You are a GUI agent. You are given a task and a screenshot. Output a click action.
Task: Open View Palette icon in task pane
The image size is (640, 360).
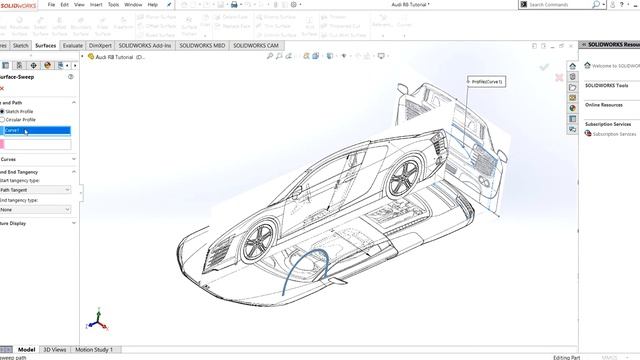coord(573,98)
